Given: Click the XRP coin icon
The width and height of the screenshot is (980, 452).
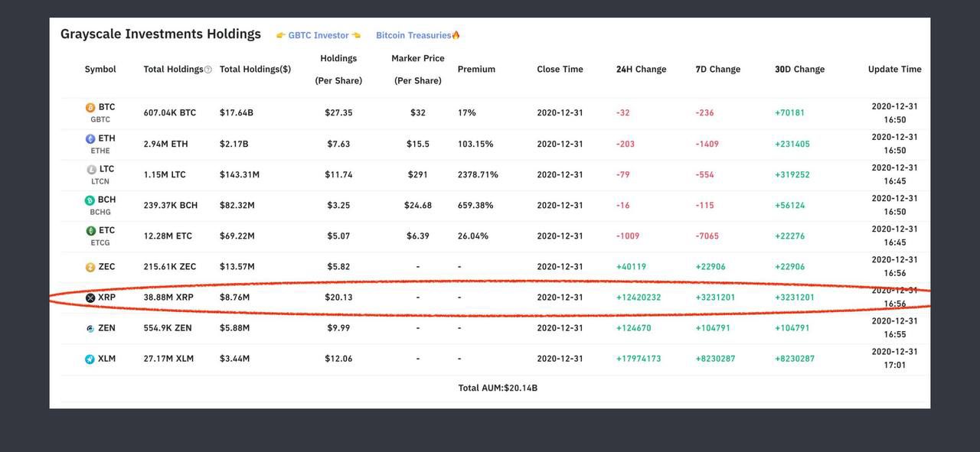Looking at the screenshot, I should click(x=90, y=298).
